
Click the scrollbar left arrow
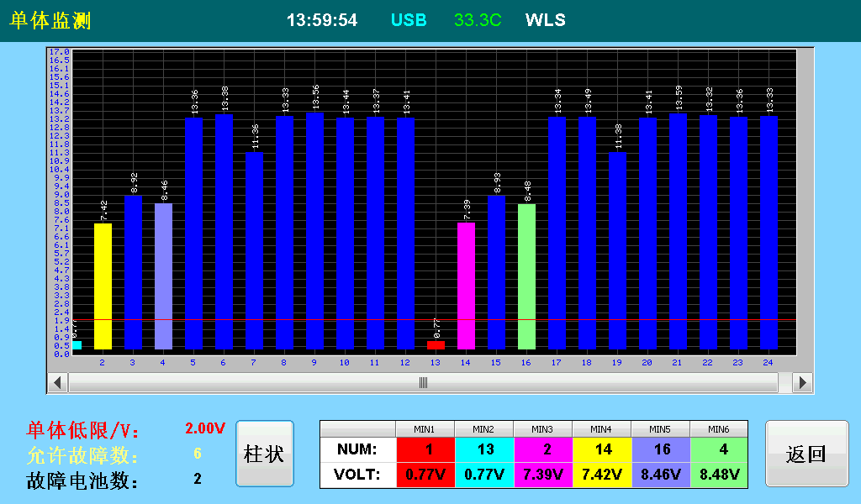[x=57, y=382]
